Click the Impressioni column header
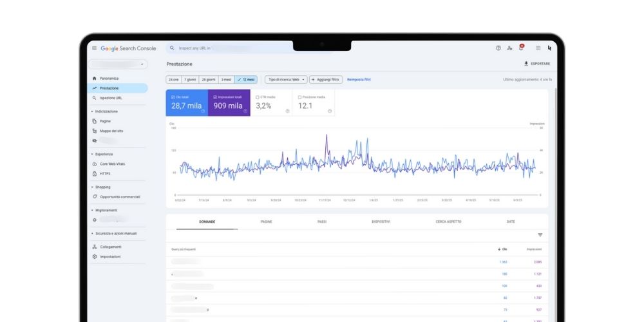 click(x=534, y=249)
